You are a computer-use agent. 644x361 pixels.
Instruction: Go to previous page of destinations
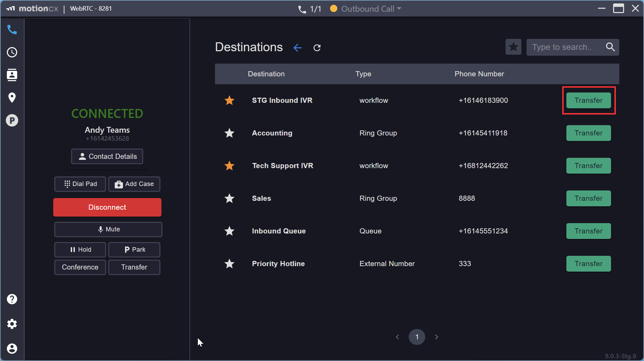pos(397,337)
